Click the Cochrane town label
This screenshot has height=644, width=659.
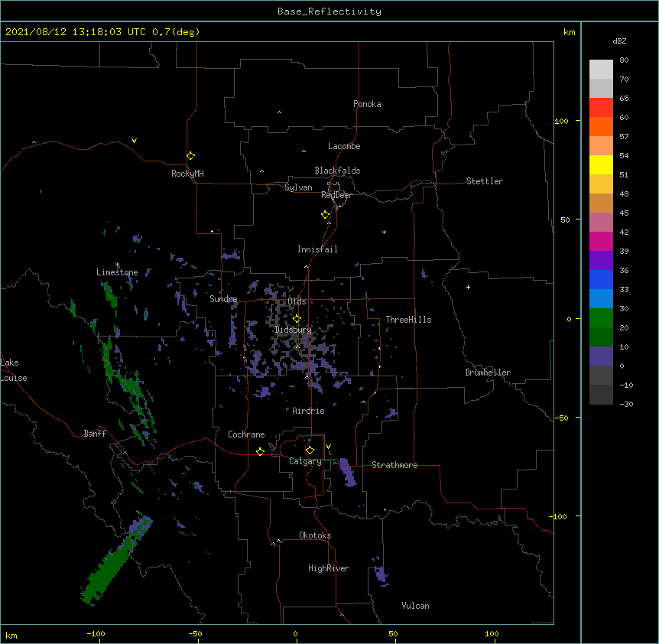[x=246, y=434]
